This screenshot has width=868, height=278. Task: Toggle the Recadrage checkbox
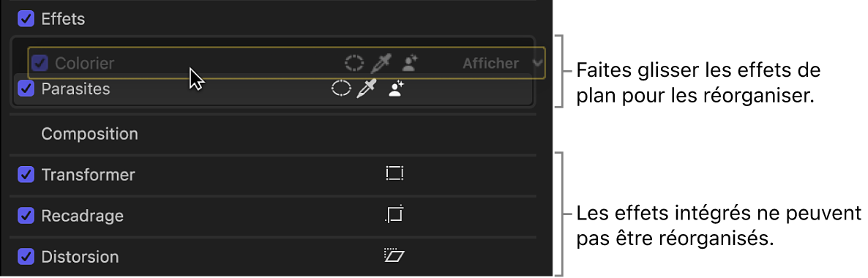pyautogui.click(x=26, y=215)
